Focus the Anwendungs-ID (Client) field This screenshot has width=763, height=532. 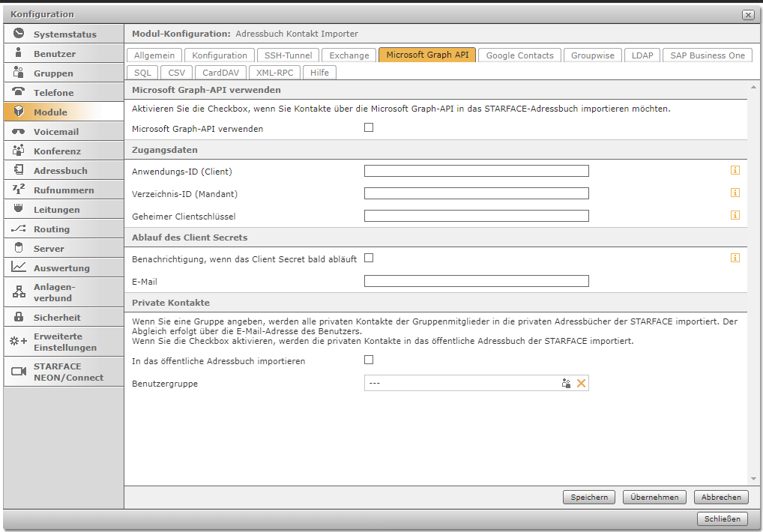pos(477,171)
